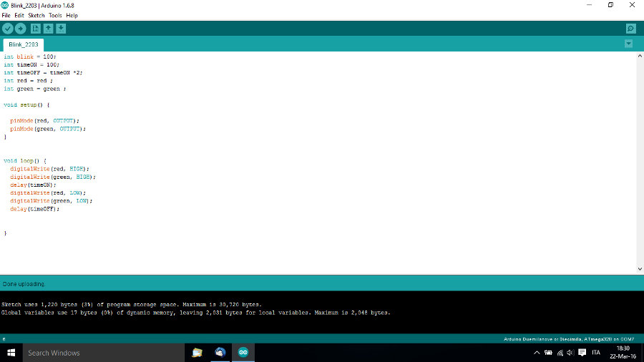Open the Thunderbird taskbar icon
Image resolution: width=644 pixels, height=362 pixels.
pos(220,353)
